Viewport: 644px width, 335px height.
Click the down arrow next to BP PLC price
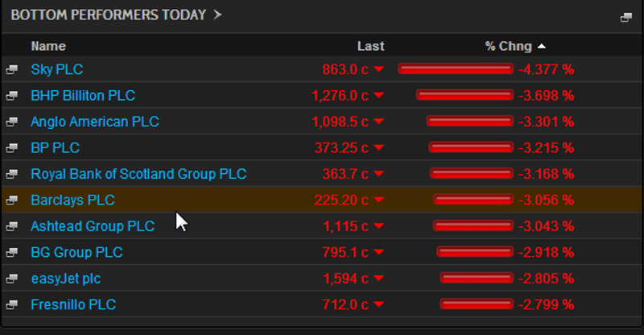(378, 147)
